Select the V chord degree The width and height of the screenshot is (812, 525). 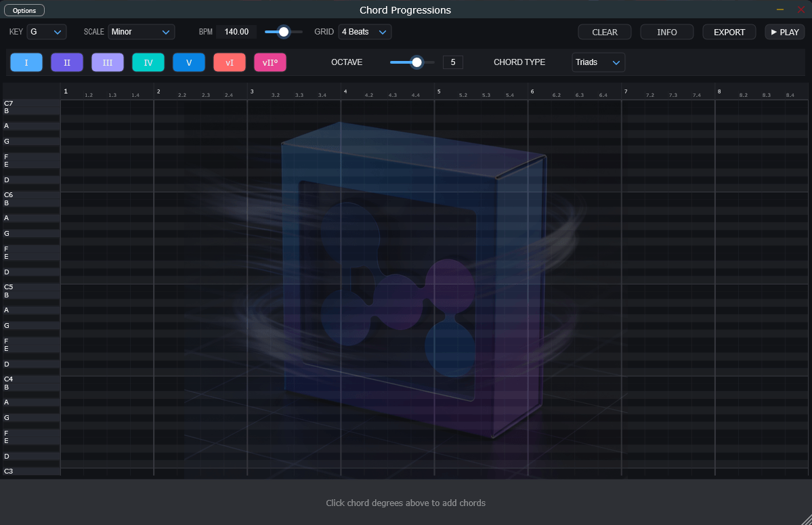[x=188, y=62]
